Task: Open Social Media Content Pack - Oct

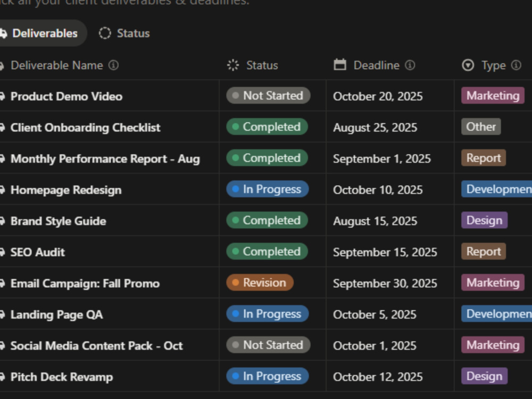Action: 97,346
